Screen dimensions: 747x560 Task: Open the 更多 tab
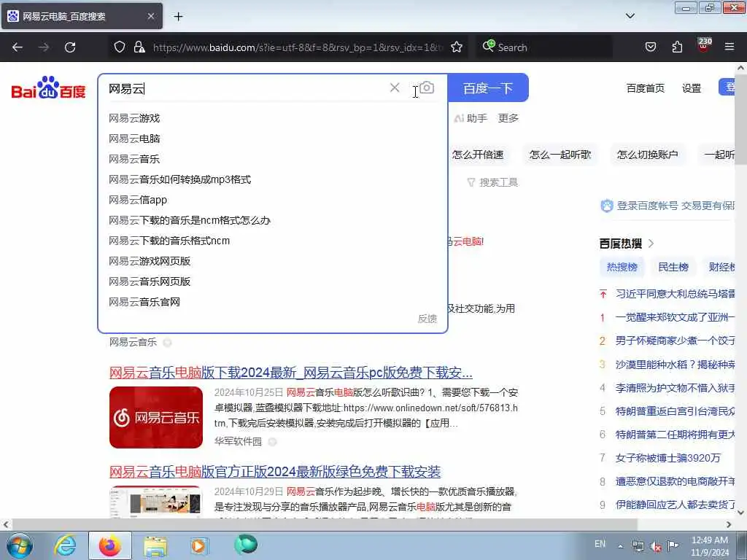point(508,118)
